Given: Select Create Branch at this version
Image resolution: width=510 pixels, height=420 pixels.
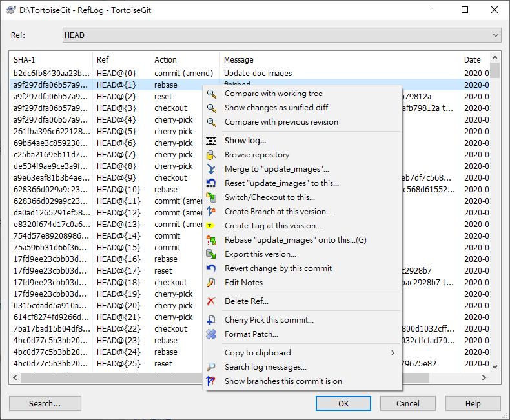Looking at the screenshot, I should 278,212.
